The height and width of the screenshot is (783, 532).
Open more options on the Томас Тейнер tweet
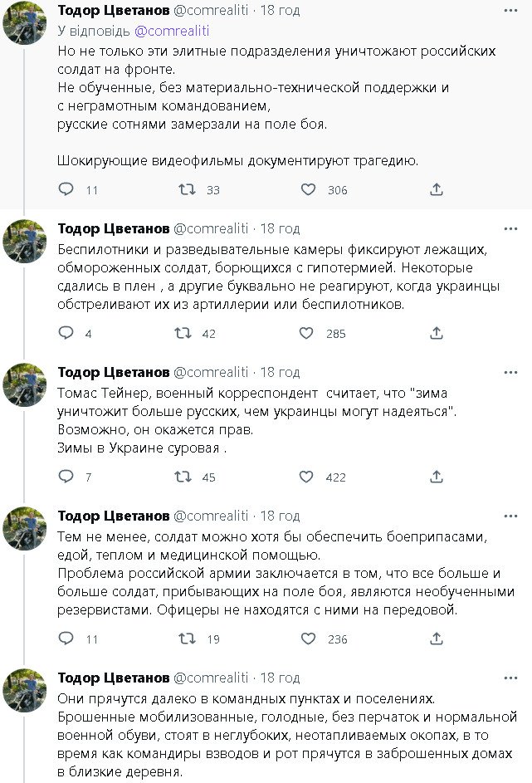point(513,372)
